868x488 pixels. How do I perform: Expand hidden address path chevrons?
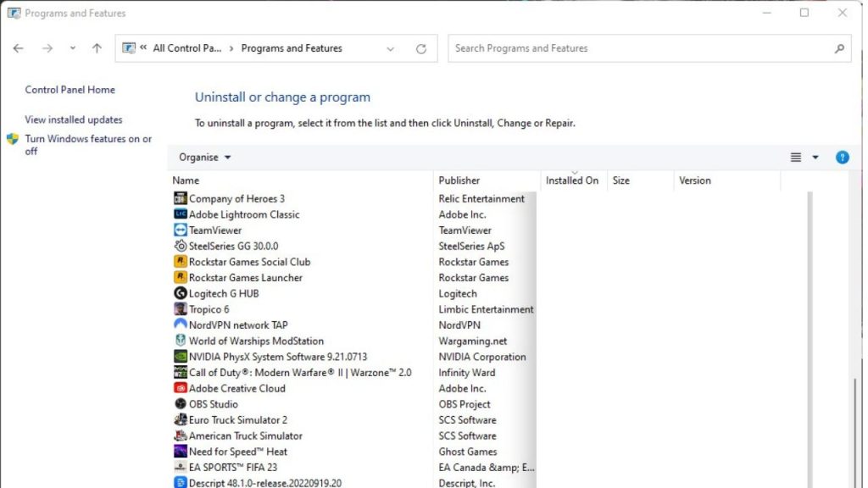[143, 47]
